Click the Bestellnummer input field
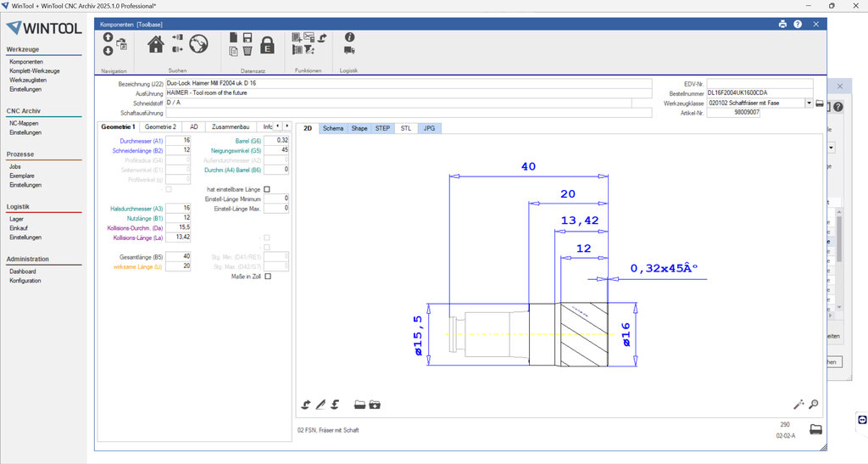The width and height of the screenshot is (868, 464). tap(759, 93)
